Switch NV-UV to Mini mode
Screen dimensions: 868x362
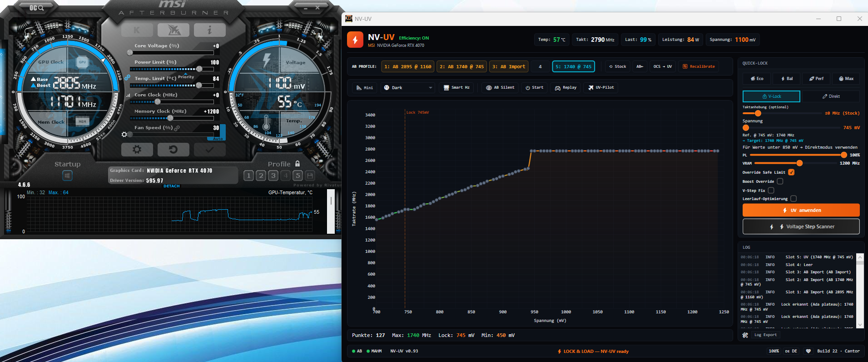[x=365, y=87]
